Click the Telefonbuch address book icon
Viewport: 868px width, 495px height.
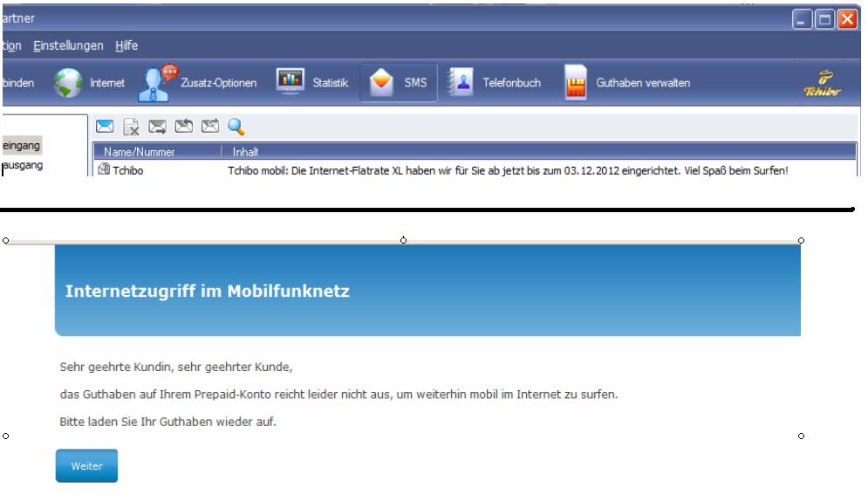(x=461, y=82)
